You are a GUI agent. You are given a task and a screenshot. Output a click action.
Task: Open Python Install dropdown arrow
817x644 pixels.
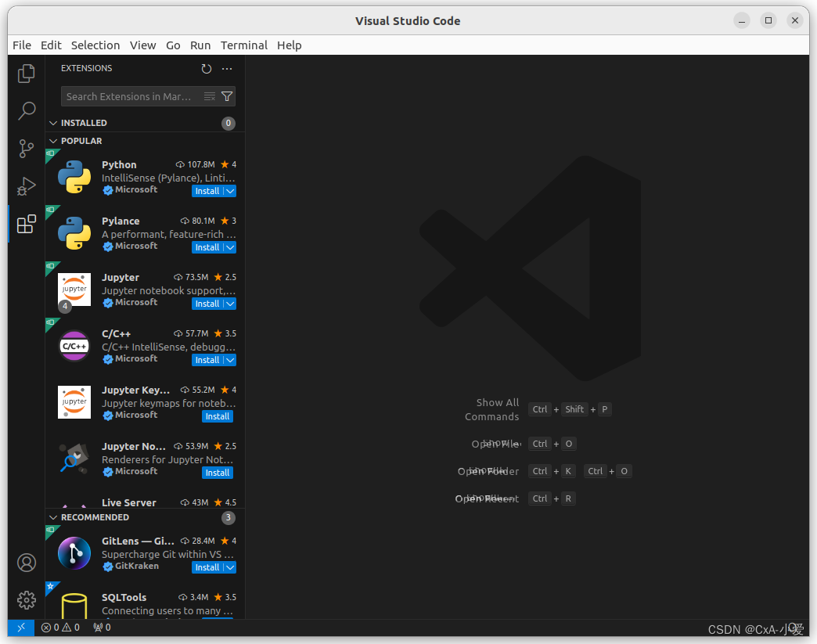coord(230,191)
